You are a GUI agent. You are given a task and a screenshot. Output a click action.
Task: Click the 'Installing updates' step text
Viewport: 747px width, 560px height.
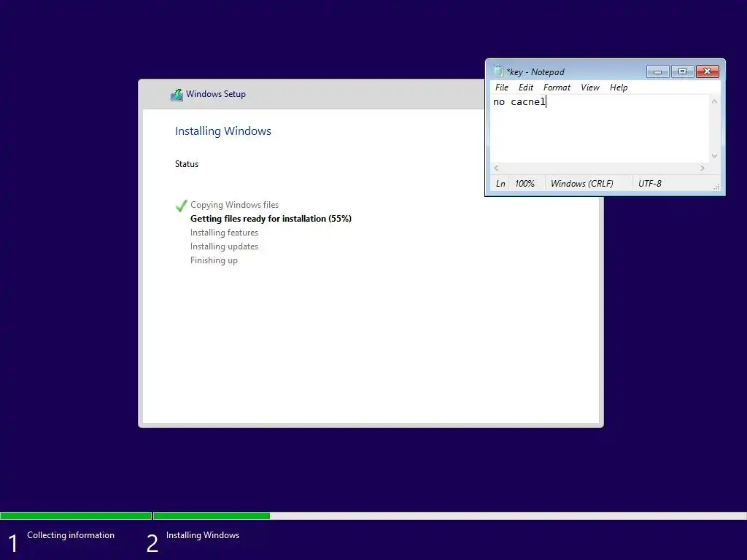tap(224, 246)
